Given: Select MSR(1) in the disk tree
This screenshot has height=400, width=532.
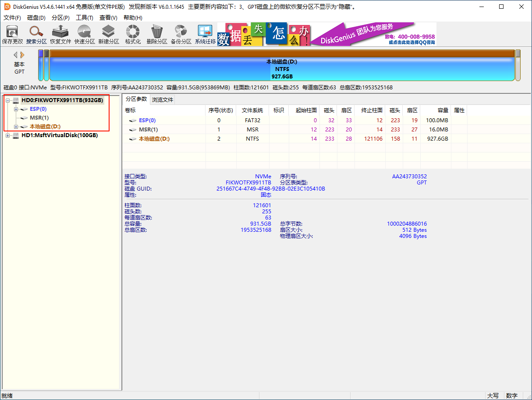Looking at the screenshot, I should (39, 118).
